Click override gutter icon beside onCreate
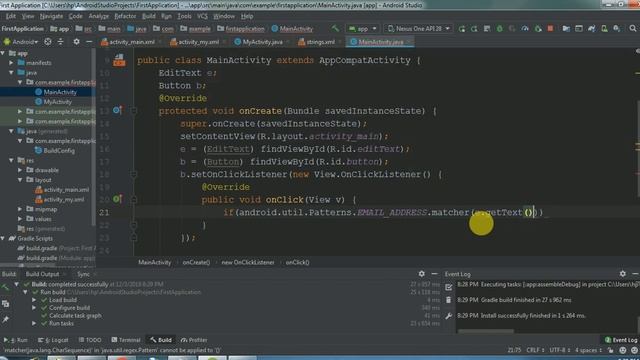Viewport: 640px width, 360px height. coord(118,110)
